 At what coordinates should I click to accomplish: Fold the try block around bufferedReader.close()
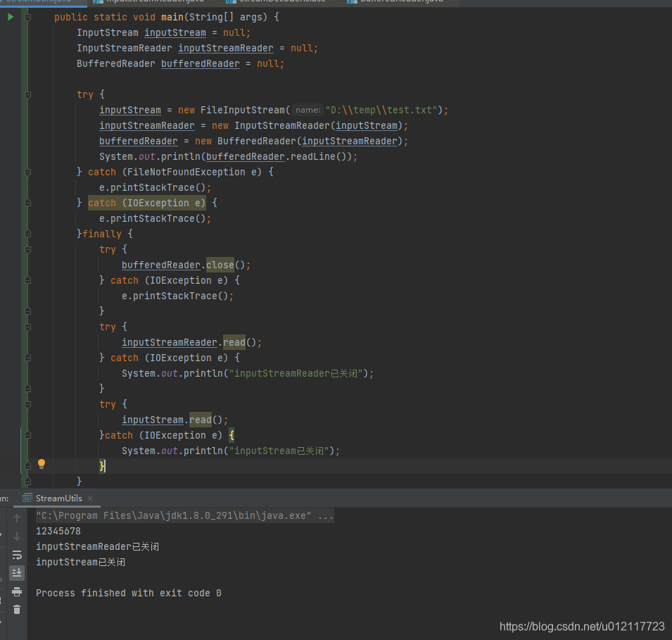tap(28, 250)
